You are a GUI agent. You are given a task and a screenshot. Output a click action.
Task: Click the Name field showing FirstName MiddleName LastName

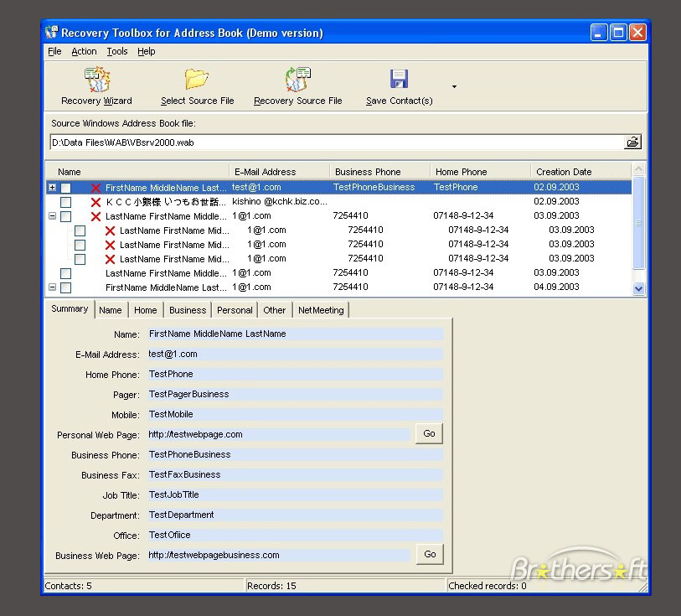(x=296, y=334)
